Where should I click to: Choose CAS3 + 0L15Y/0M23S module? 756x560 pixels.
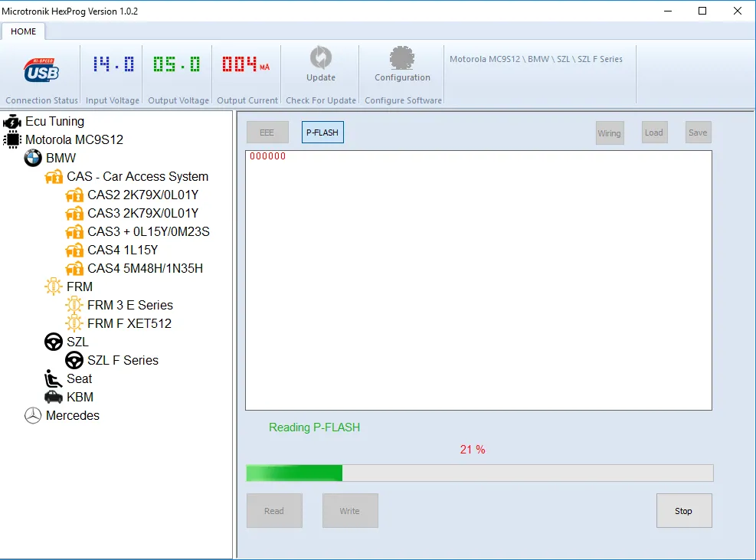[x=149, y=231]
